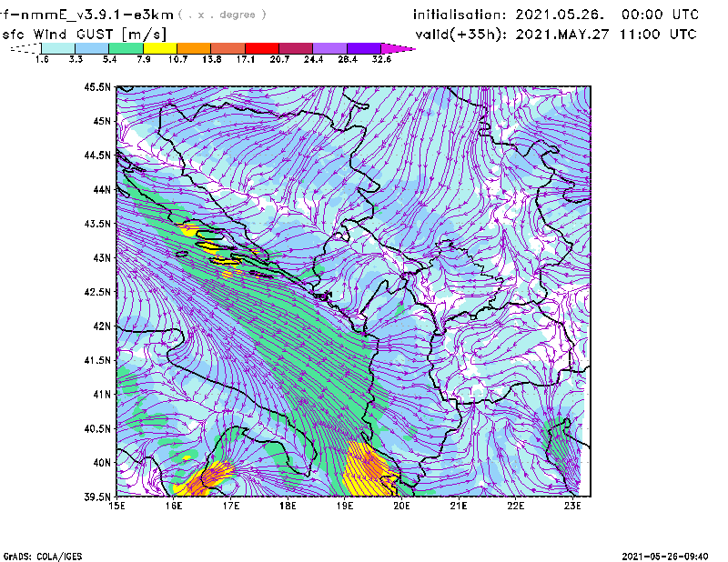Click the 'GrADS: COLA/IGES' credit text
728x562 pixels.
43,557
